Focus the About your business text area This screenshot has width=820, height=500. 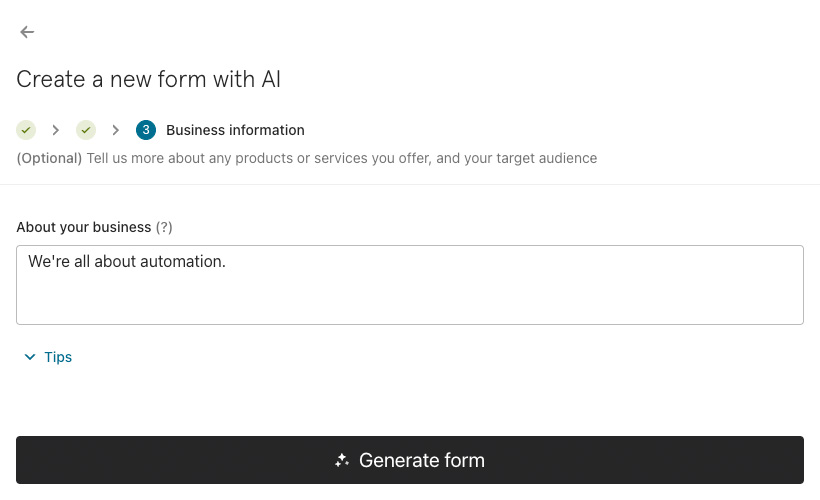click(x=410, y=285)
